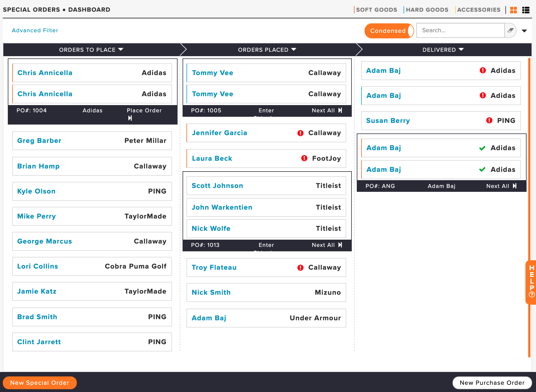Open Brad Smith PING order
This screenshot has width=536, height=392.
[x=92, y=317]
